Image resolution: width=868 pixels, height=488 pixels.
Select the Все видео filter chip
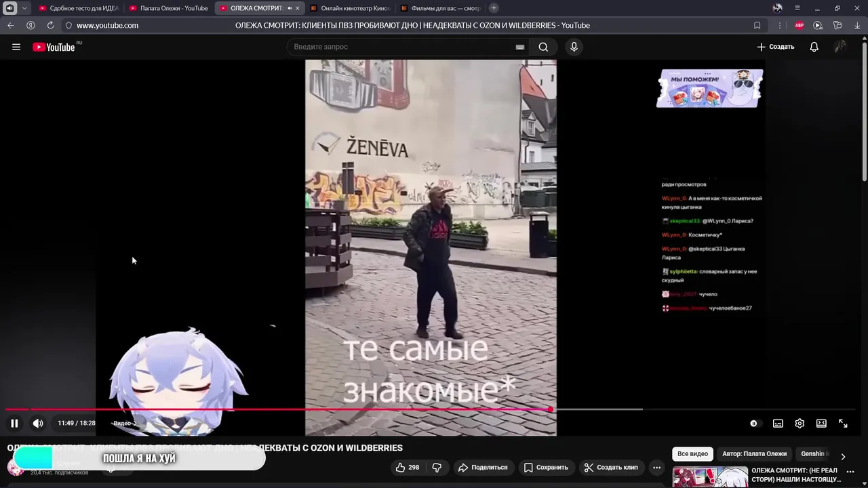[692, 453]
